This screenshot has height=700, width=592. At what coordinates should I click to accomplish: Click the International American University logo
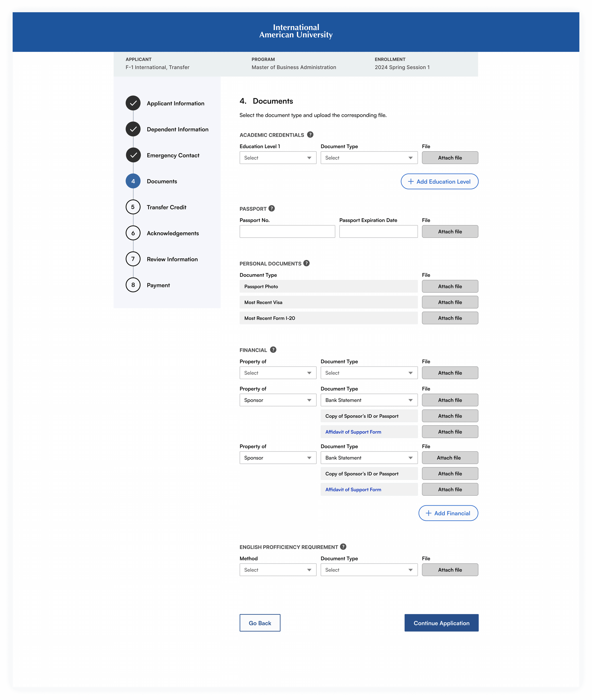pyautogui.click(x=296, y=31)
